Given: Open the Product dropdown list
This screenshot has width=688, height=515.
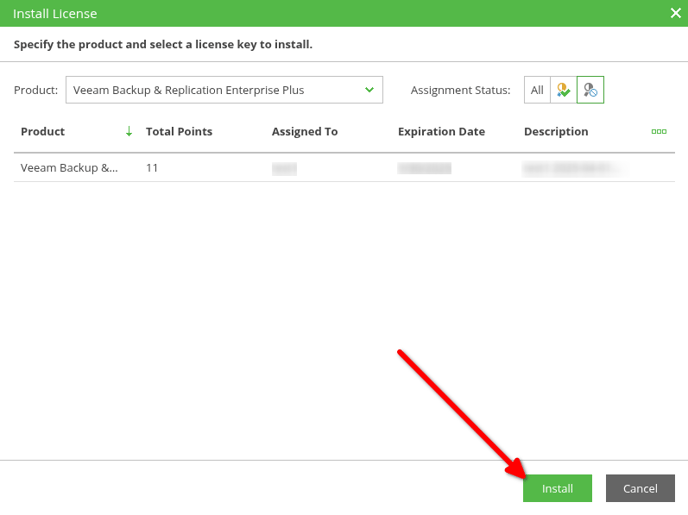Looking at the screenshot, I should tap(224, 90).
